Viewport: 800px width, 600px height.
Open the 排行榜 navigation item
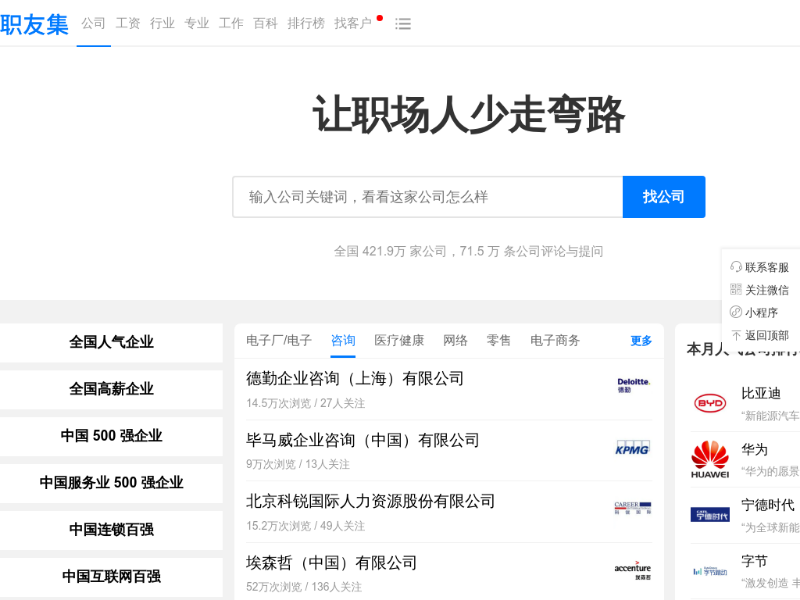306,24
